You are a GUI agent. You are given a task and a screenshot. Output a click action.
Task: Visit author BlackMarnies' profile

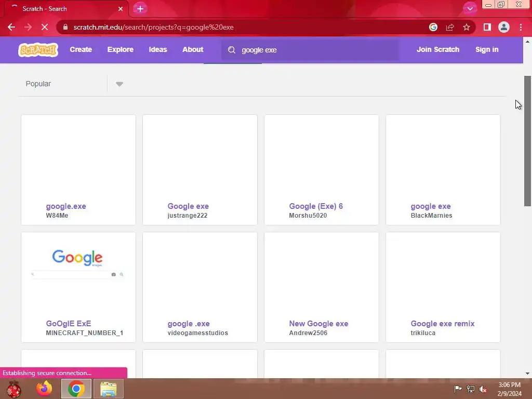431,216
